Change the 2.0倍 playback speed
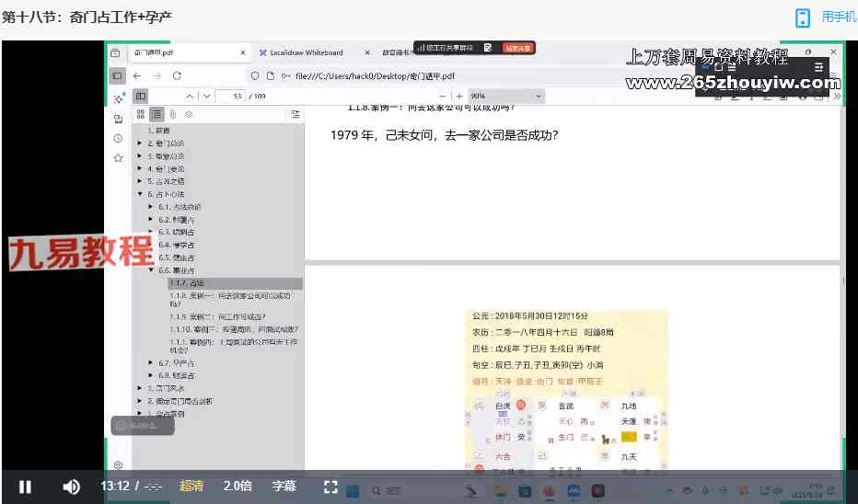The image size is (858, 504). 238,486
